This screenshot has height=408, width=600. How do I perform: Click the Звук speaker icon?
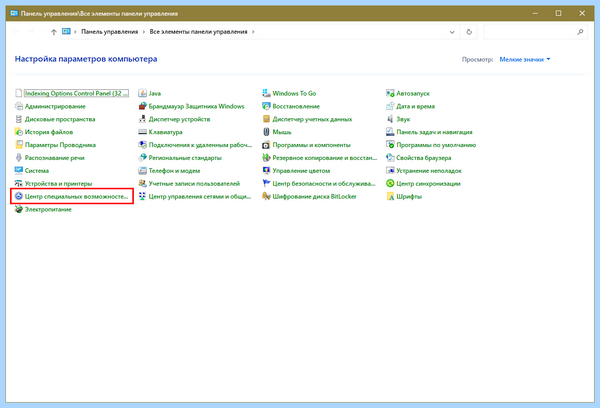[390, 119]
